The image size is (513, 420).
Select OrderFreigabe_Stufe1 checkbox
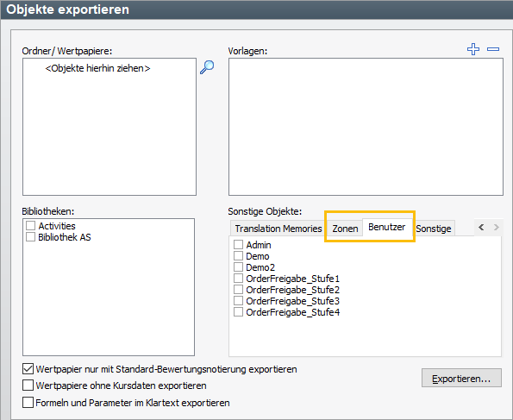pos(238,279)
